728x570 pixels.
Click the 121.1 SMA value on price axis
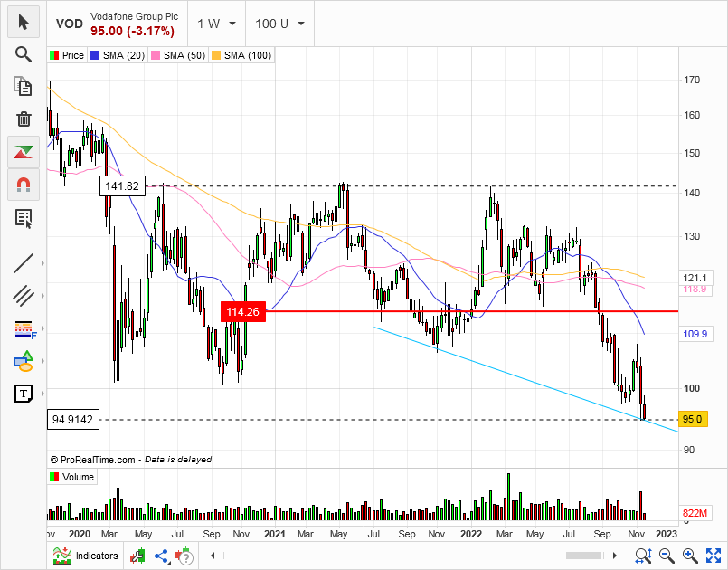695,278
